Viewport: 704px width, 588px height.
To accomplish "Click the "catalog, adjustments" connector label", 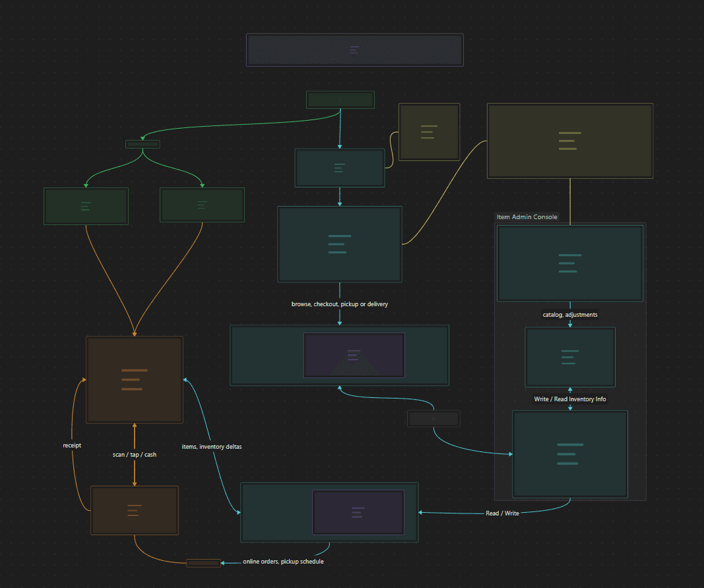I will [x=569, y=315].
